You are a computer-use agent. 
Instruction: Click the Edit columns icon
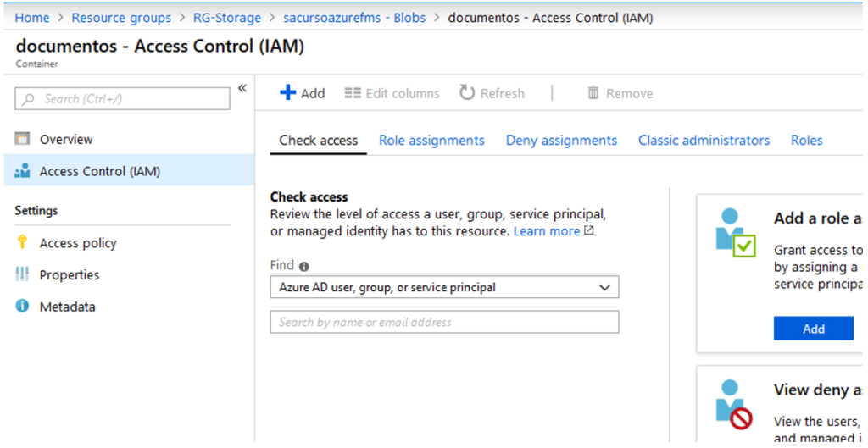[353, 93]
